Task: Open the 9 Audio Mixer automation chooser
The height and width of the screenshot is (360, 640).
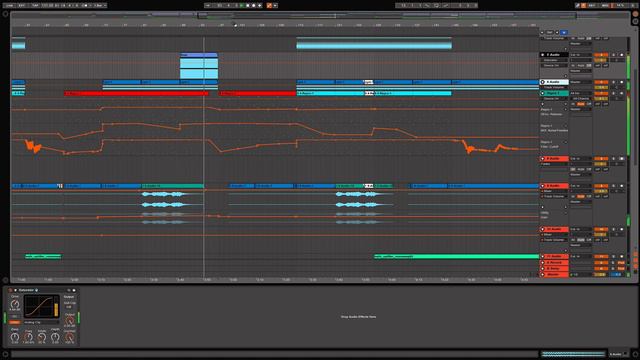Action: pos(554,191)
